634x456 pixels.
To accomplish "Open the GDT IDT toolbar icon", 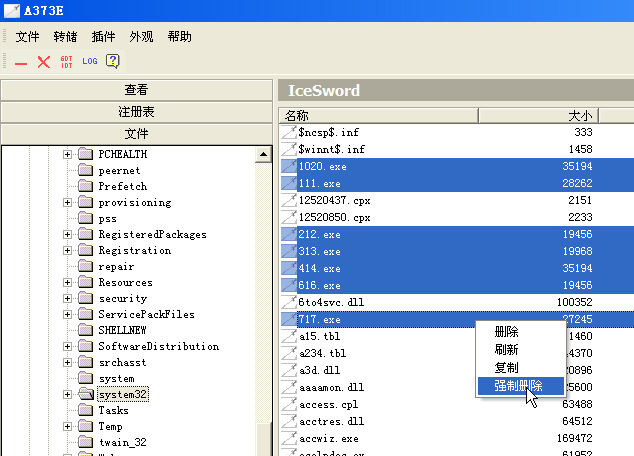I will (x=67, y=62).
